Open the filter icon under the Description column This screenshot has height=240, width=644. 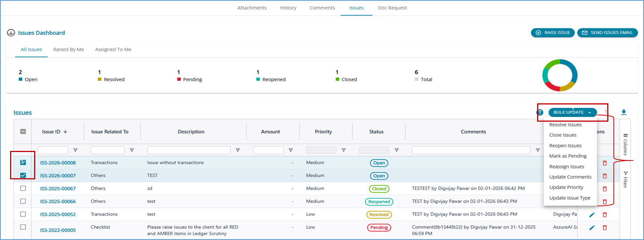238,150
